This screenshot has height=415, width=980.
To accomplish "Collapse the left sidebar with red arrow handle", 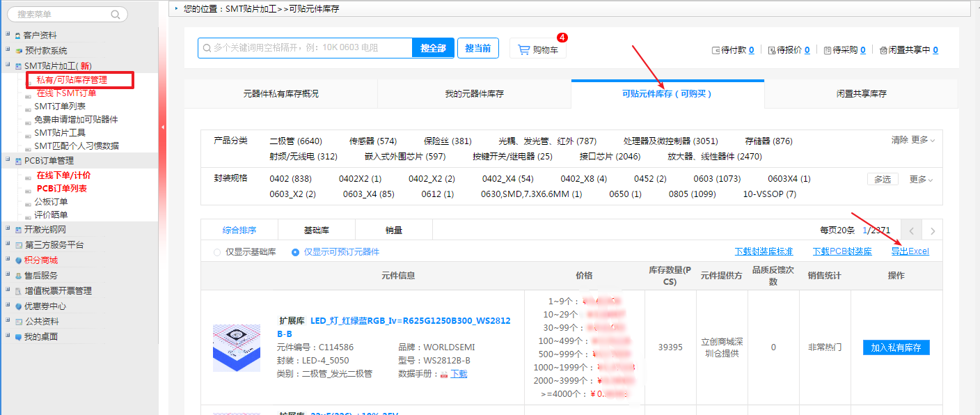I will pyautogui.click(x=163, y=127).
